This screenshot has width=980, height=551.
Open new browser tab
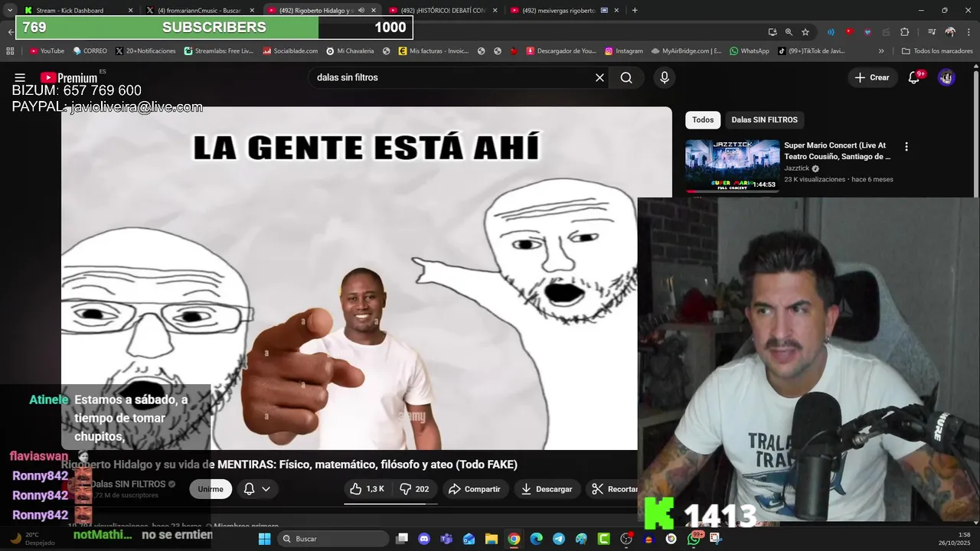[x=635, y=10]
